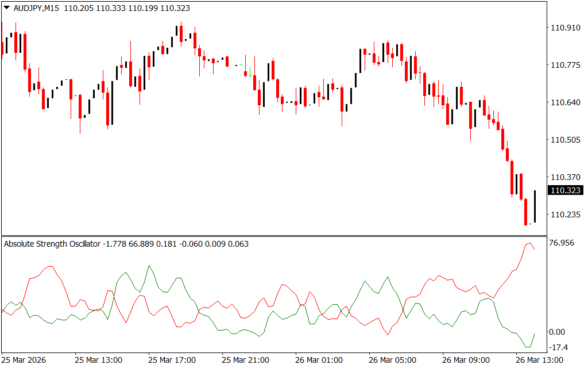Click the 25 Mar 2026 date label
Screen dimensions: 588x368
click(25, 360)
